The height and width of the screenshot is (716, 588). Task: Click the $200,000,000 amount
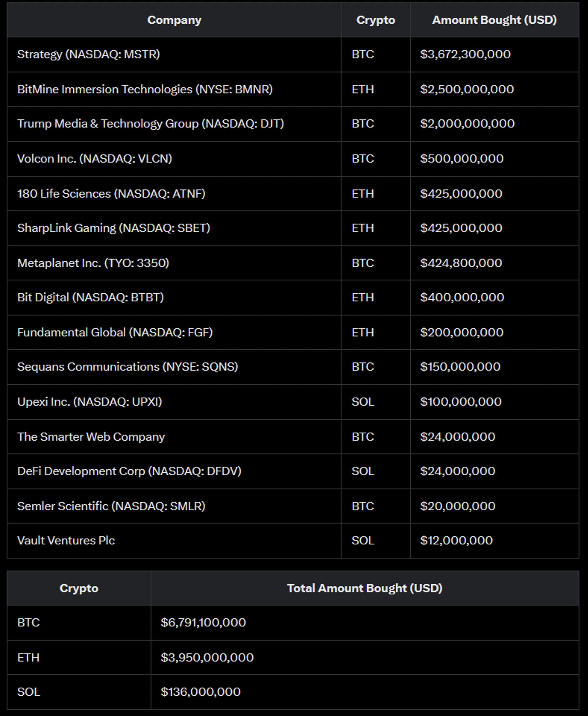[x=462, y=332]
